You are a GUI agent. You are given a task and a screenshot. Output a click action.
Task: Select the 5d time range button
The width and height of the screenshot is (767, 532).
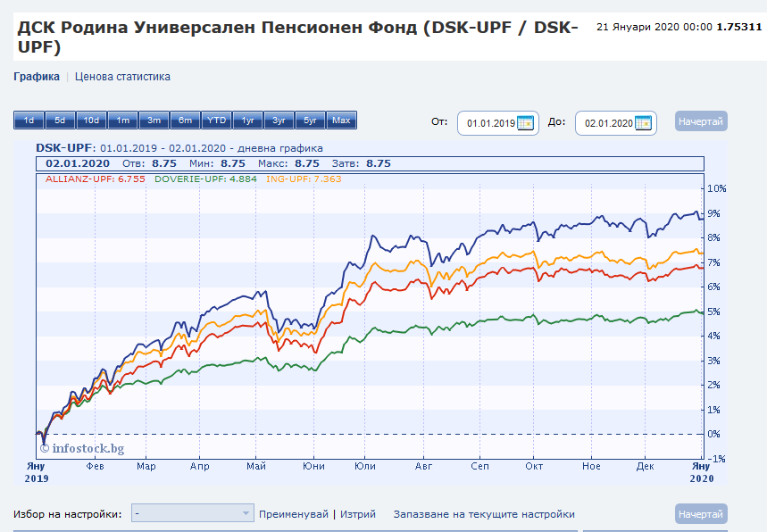click(60, 121)
